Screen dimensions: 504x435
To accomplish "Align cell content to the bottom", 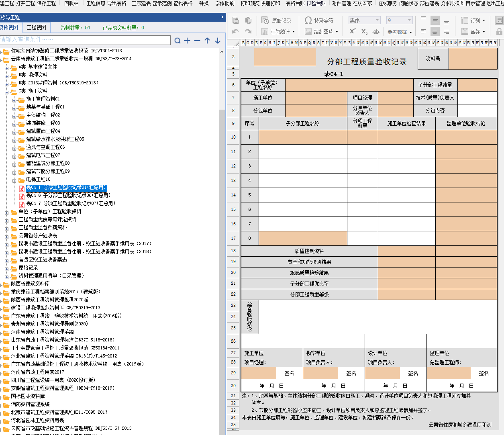I will 447,22.
